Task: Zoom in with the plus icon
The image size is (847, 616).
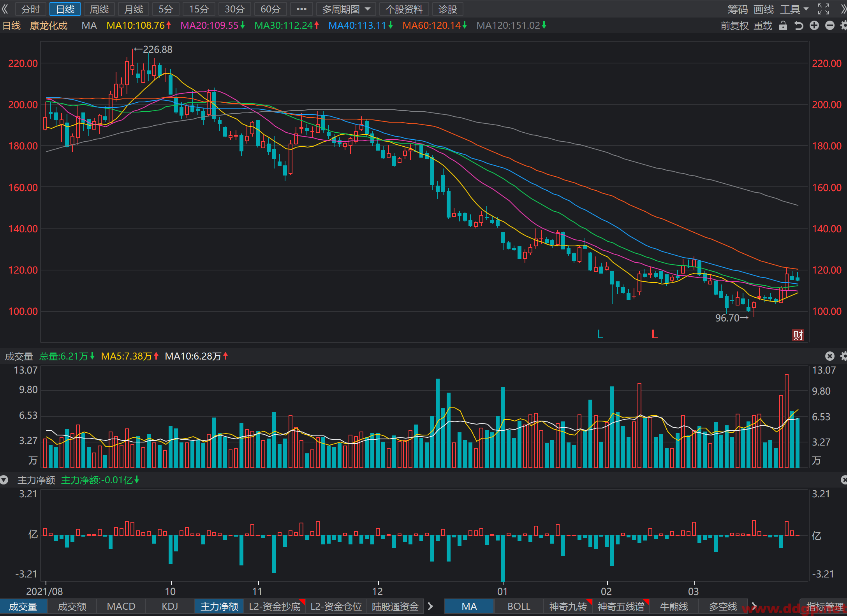Action: click(814, 26)
